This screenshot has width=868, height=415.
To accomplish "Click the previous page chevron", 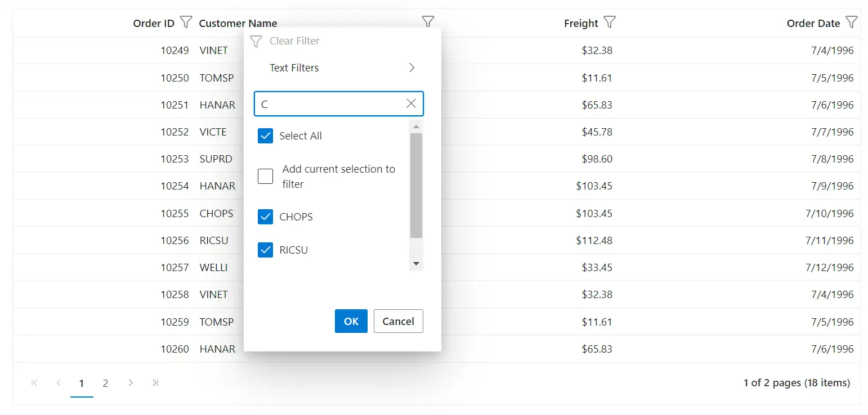I will point(59,383).
